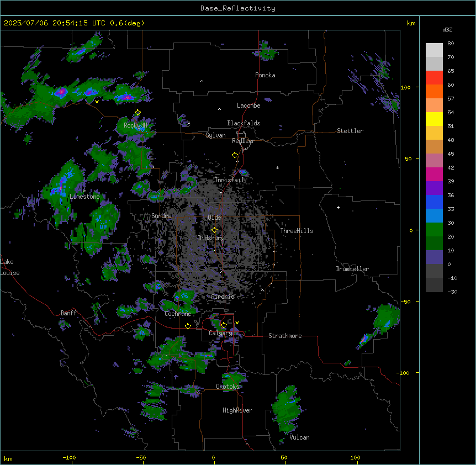Click the Lake Louise label
Viewport: 476px width, 465px height.
click(9, 267)
